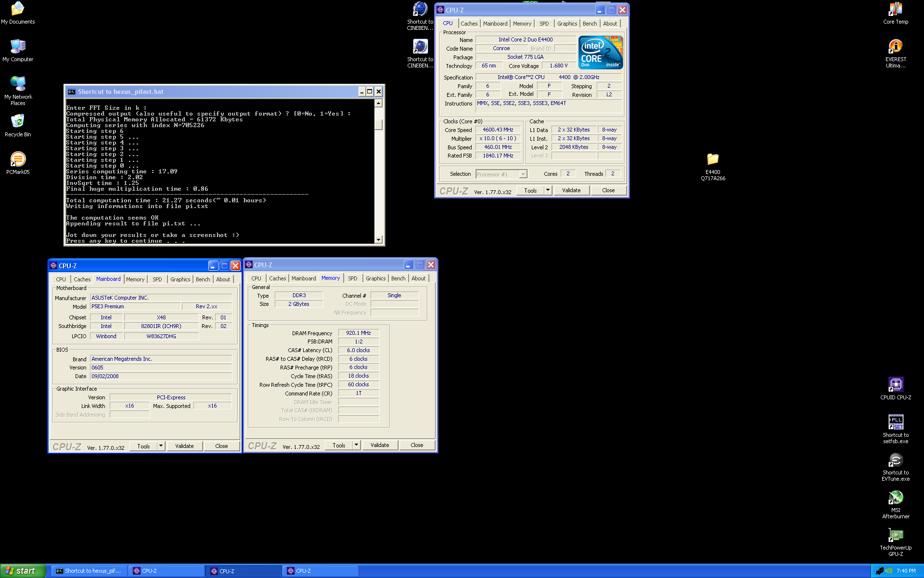Switch to hexus_pifast taskbar button

click(89, 571)
